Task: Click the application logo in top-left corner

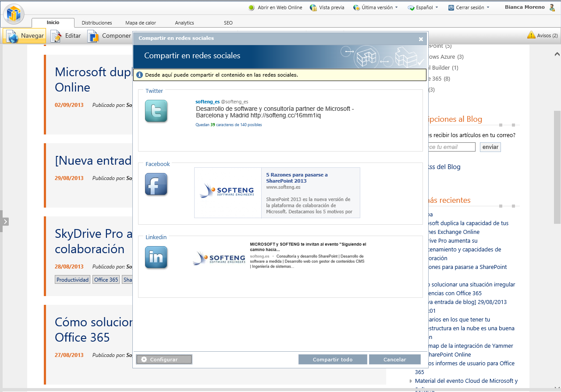Action: click(14, 14)
